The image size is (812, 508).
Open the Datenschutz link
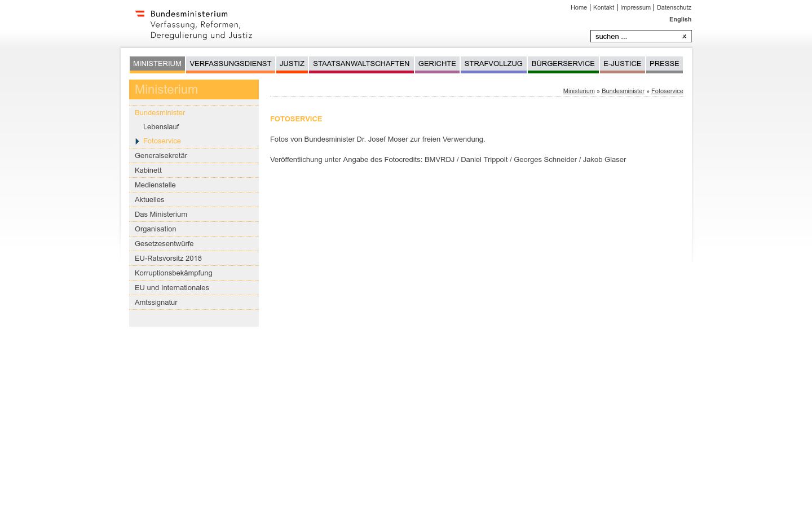tap(674, 7)
